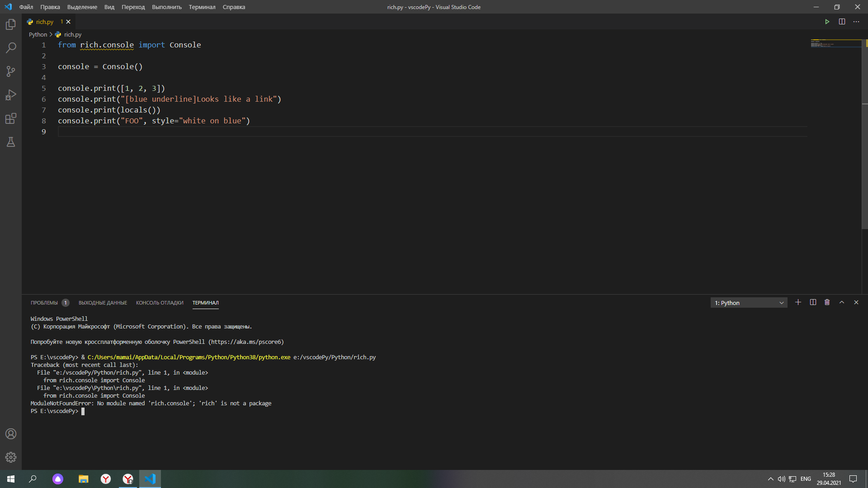The height and width of the screenshot is (488, 868).
Task: Click line number 1 in gutter
Action: [x=44, y=45]
